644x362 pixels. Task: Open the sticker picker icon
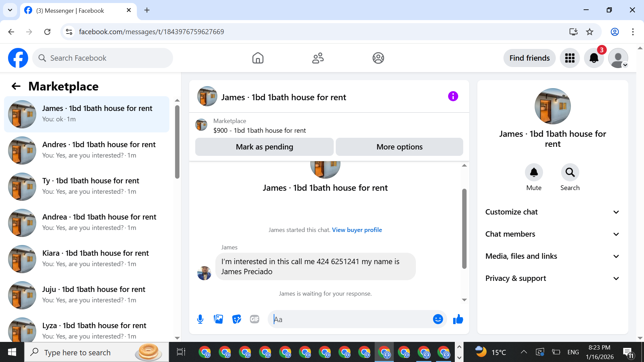click(x=236, y=319)
